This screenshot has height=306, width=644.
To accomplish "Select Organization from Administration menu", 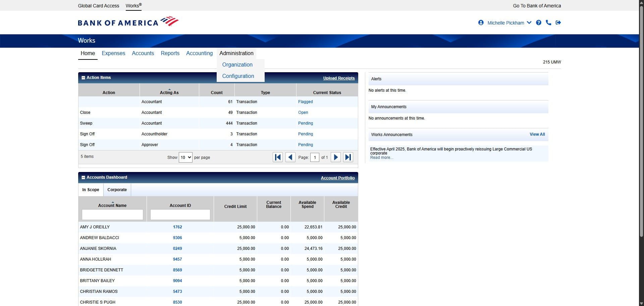I will (237, 64).
